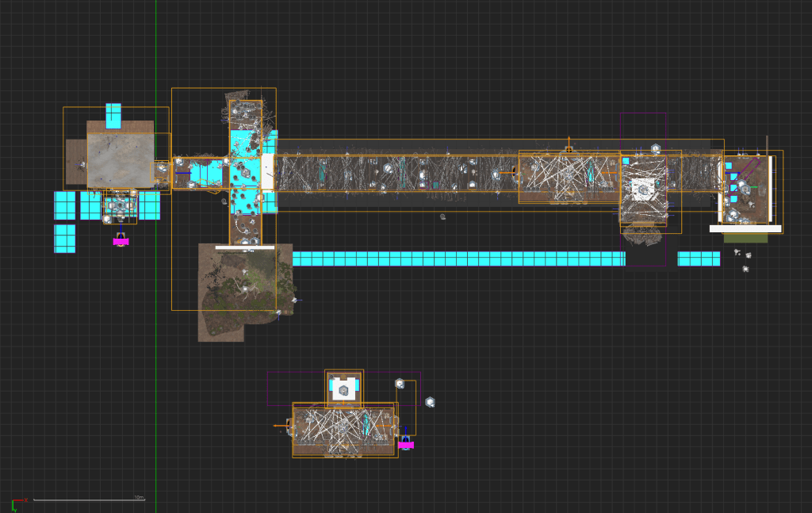
Task: Click the magenta entity beside the lower structure
Action: tap(406, 445)
